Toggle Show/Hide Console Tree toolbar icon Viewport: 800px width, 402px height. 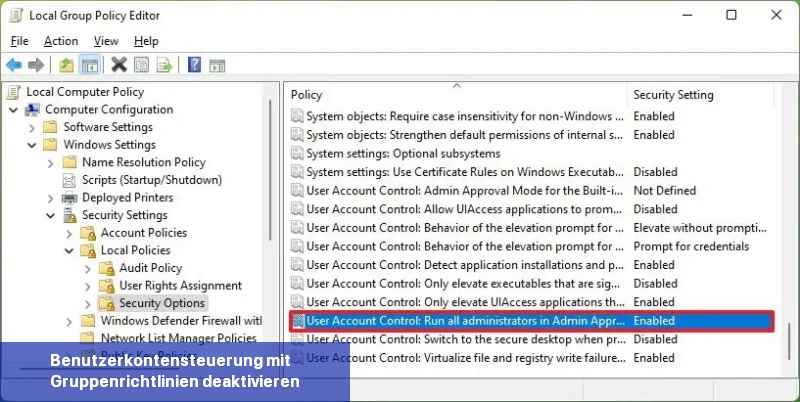pyautogui.click(x=90, y=66)
